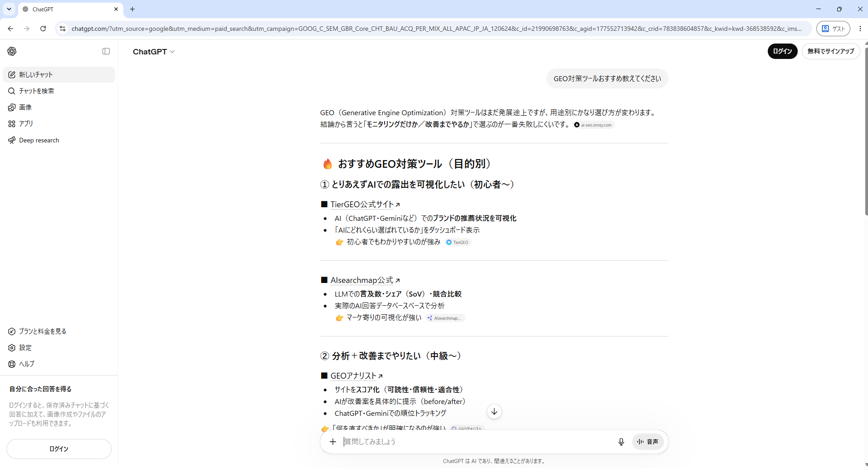Open Deep research in sidebar
Viewport: 868px width, 468px height.
click(59, 140)
